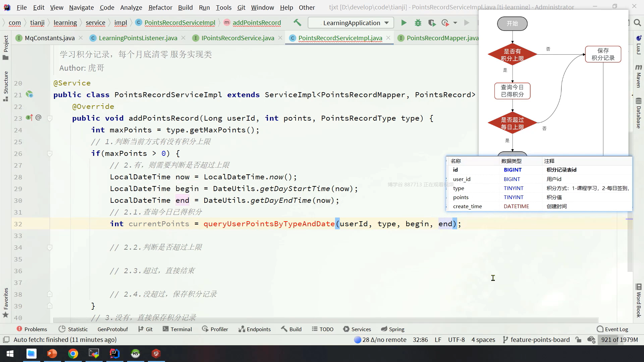Click the Search Everywhere magnifier icon
644x362 pixels.
637,22
